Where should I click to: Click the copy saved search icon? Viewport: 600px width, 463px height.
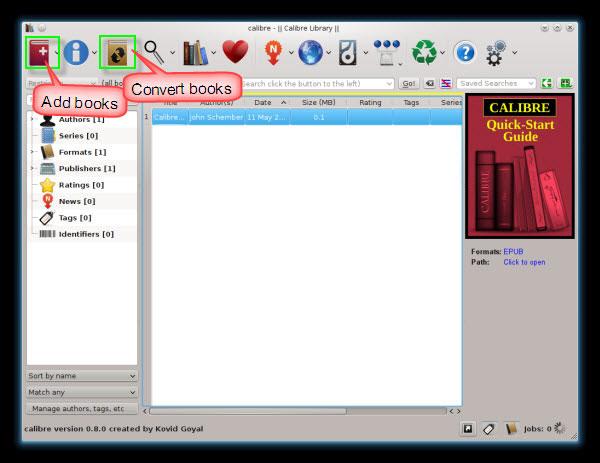pyautogui.click(x=547, y=83)
